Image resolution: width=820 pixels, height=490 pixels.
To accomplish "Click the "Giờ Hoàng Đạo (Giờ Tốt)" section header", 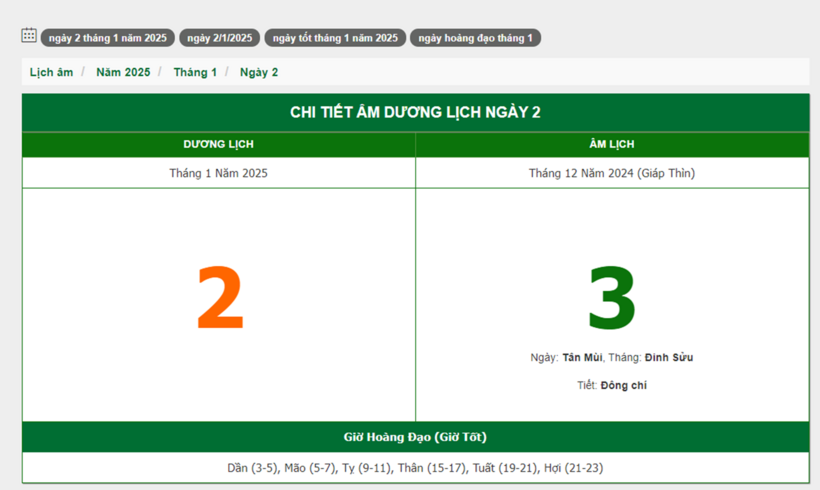I will [x=415, y=437].
